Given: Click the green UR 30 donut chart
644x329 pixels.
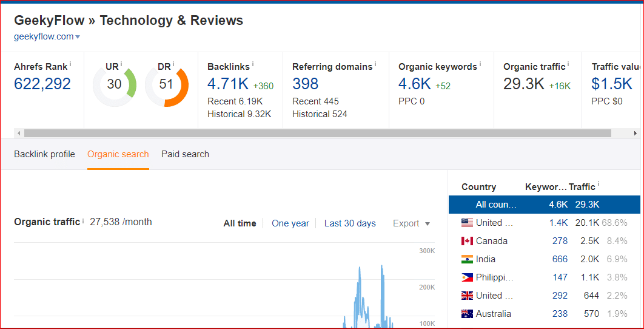Looking at the screenshot, I should tap(115, 84).
